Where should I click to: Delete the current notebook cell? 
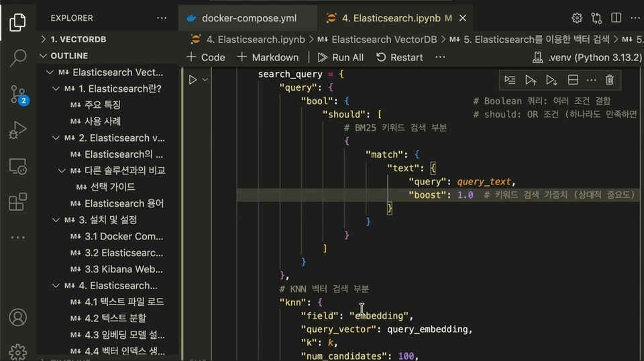pyautogui.click(x=609, y=80)
